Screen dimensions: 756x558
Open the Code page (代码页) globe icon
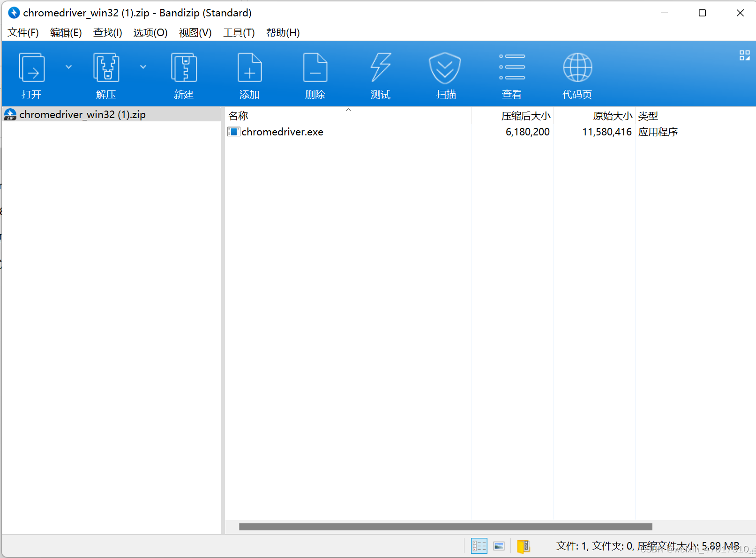click(x=577, y=68)
